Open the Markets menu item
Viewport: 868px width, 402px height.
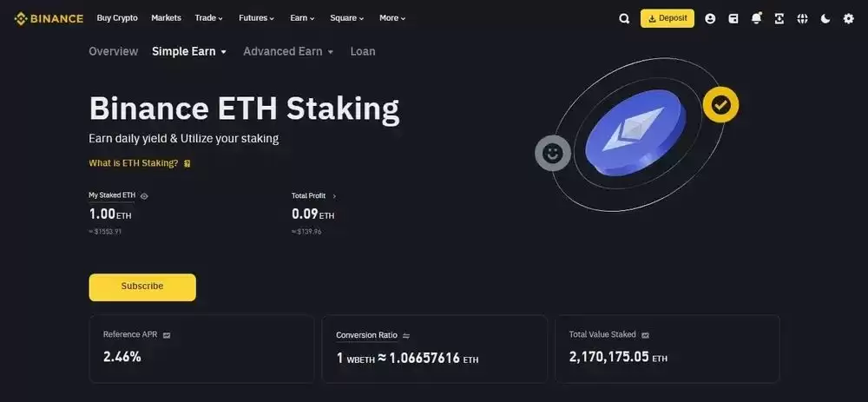pyautogui.click(x=166, y=18)
